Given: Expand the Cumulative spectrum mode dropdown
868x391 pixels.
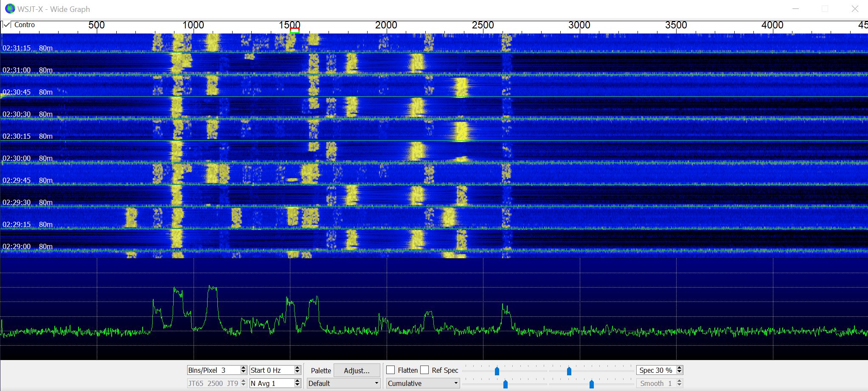Looking at the screenshot, I should (x=423, y=383).
